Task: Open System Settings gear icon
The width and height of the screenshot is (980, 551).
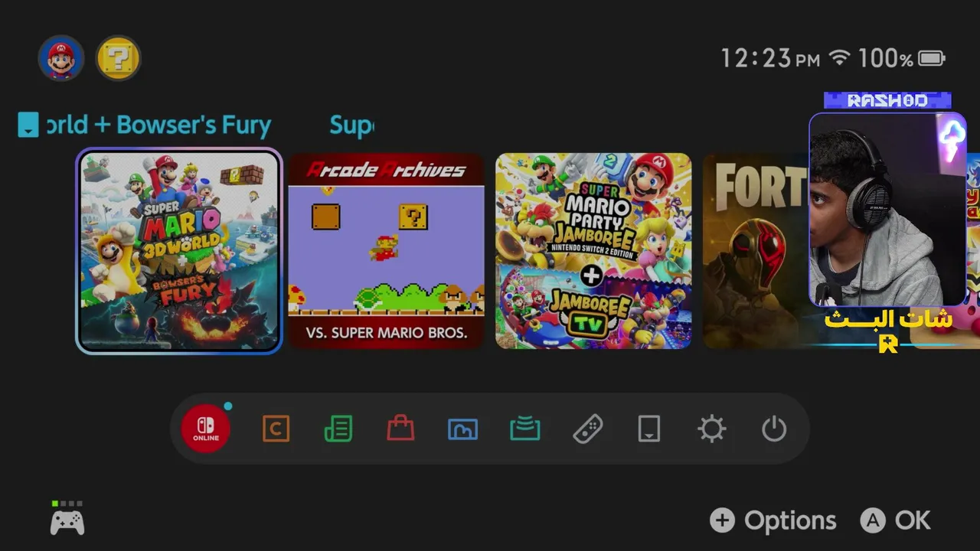Action: point(711,429)
